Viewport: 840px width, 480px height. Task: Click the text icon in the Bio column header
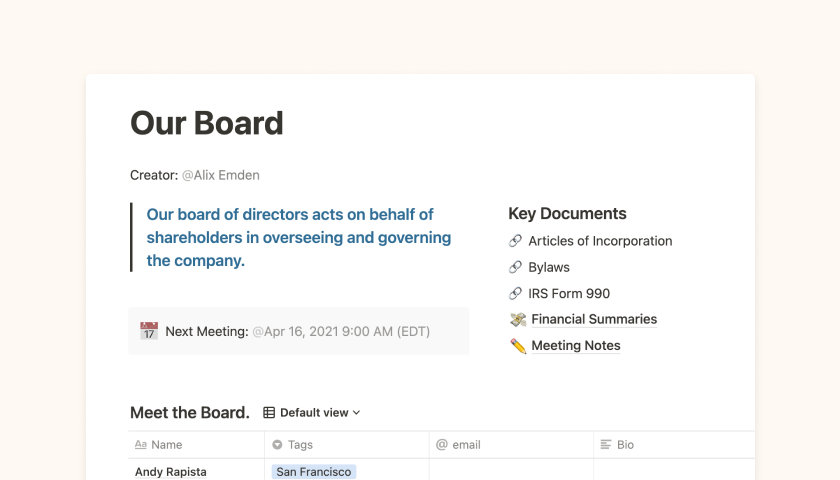[x=605, y=445]
